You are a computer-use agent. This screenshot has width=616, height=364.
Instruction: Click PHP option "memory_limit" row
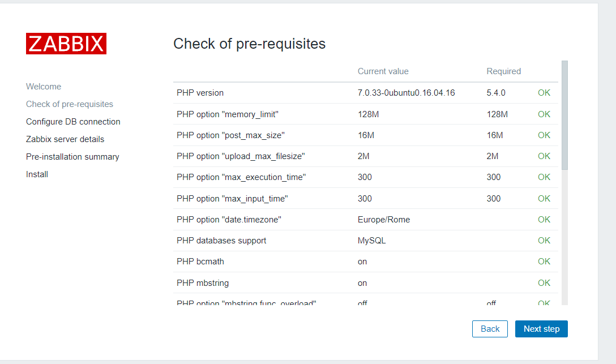point(228,114)
